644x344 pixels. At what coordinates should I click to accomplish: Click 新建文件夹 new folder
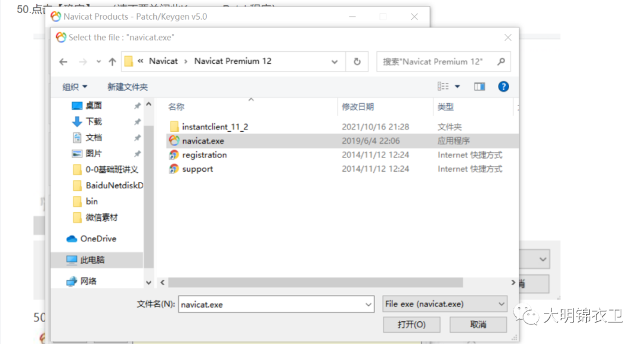128,86
